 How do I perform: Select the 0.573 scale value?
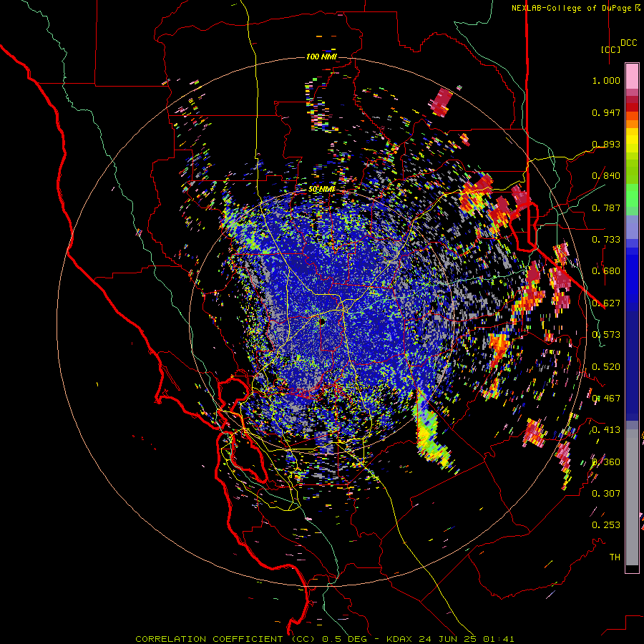click(x=606, y=335)
